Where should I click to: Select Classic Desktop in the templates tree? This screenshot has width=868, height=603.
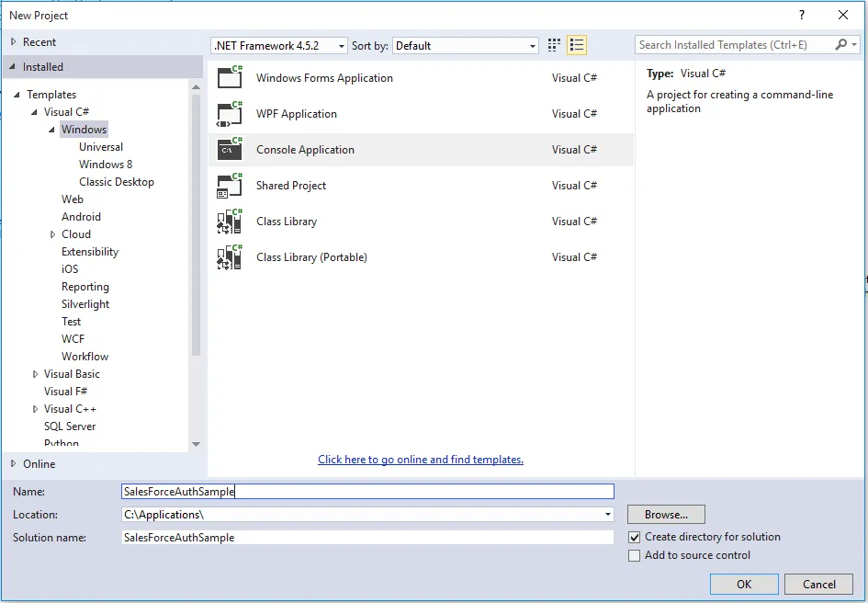pos(117,182)
